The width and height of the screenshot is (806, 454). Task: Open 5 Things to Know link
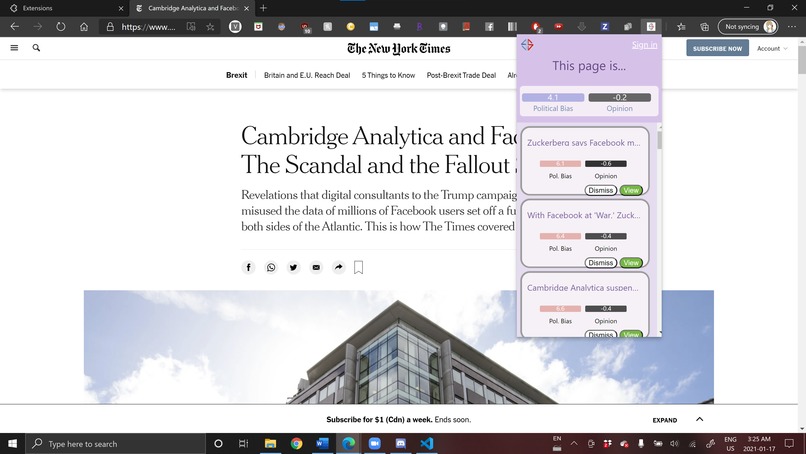click(x=388, y=75)
